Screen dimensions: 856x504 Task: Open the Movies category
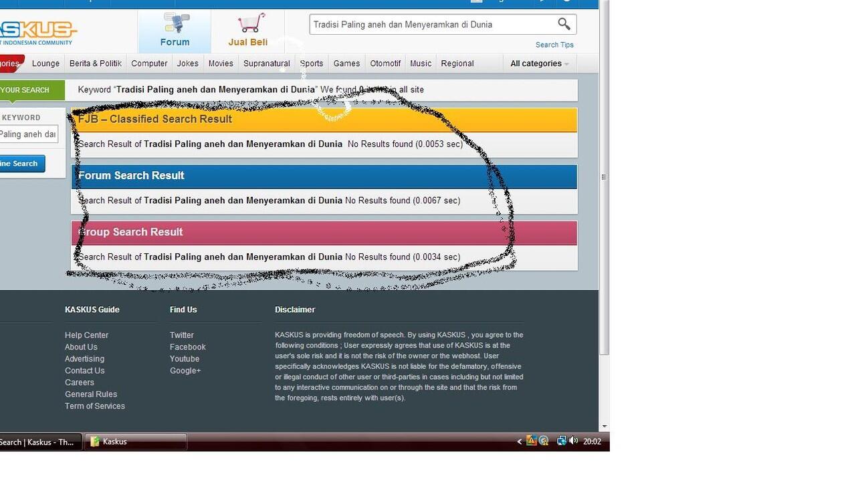click(x=221, y=64)
